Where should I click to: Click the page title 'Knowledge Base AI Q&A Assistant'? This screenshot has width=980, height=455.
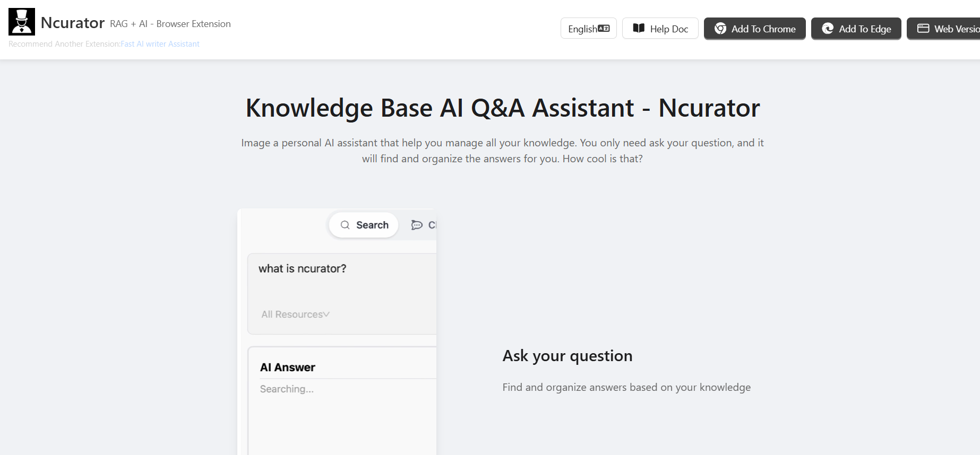click(x=503, y=108)
